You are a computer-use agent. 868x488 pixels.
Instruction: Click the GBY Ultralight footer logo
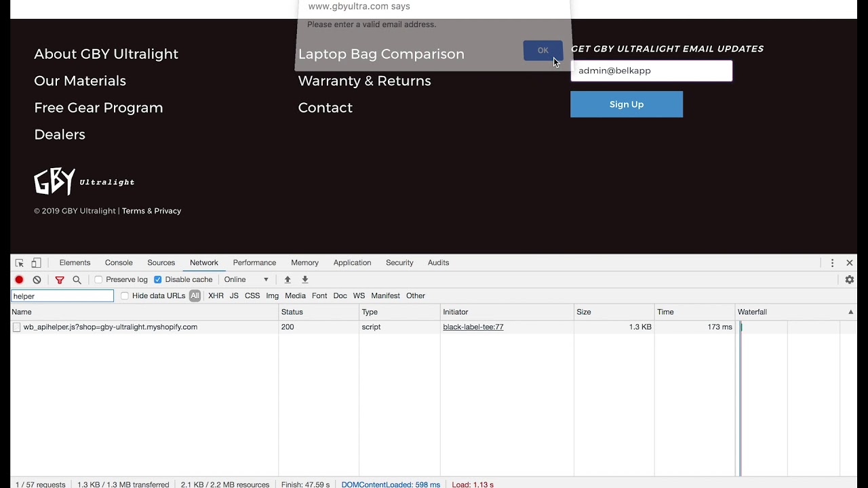click(84, 181)
